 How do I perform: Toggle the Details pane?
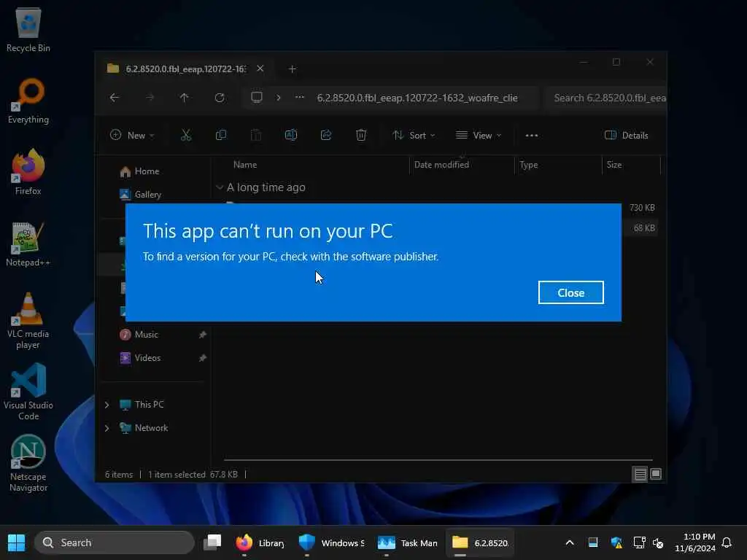coord(627,135)
